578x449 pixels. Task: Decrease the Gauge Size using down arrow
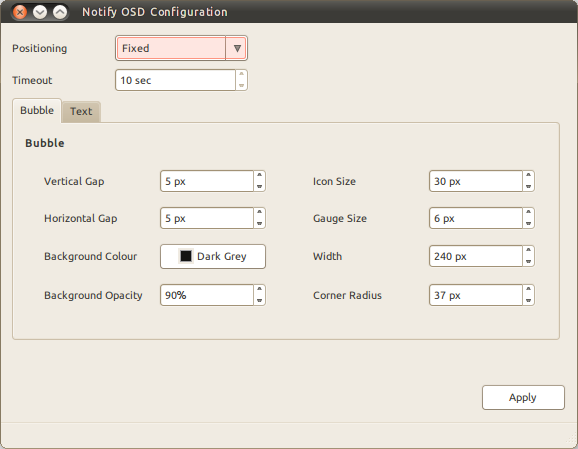coord(528,223)
